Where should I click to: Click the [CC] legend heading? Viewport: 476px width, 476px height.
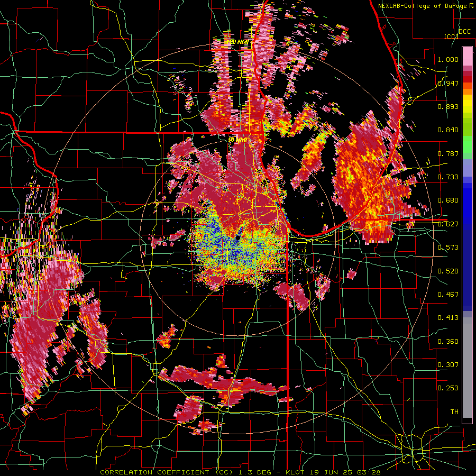[451, 36]
